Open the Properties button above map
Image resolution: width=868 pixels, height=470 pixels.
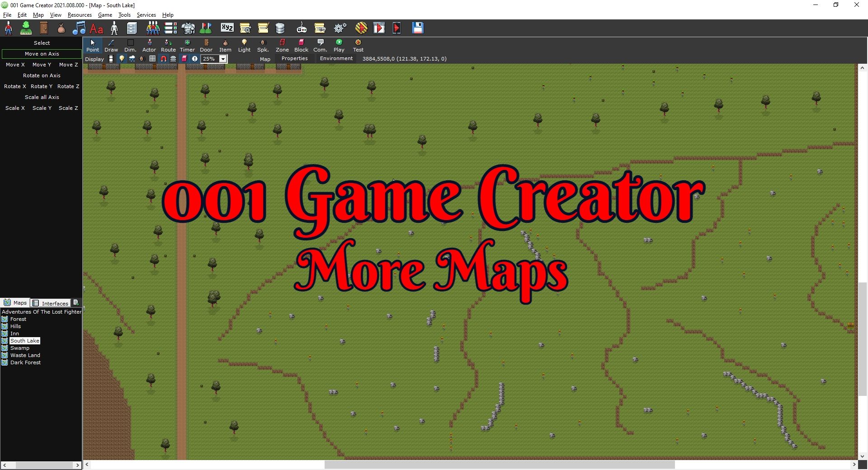[294, 58]
